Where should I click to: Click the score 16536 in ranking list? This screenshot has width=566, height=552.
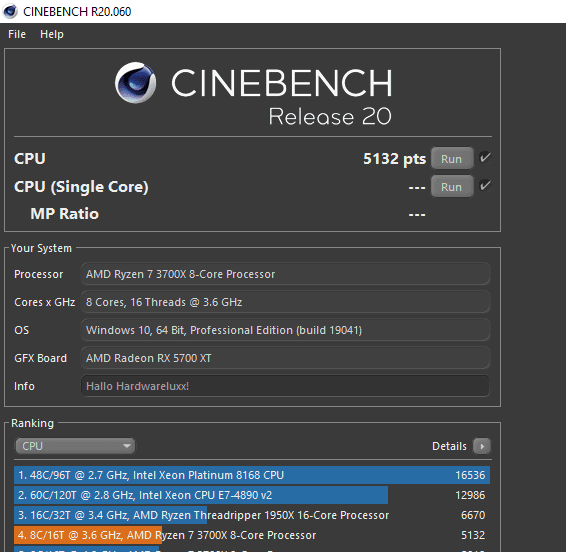coord(470,475)
